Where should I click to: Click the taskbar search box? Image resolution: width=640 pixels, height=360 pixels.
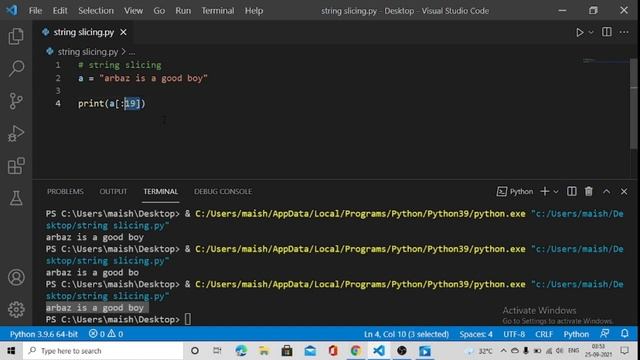pos(103,351)
